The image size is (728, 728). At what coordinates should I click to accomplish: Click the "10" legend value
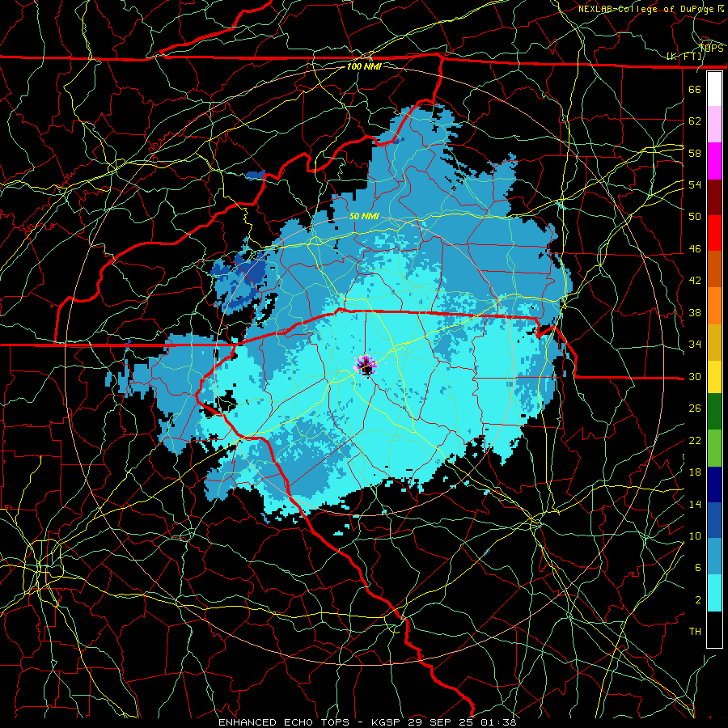[x=695, y=535]
